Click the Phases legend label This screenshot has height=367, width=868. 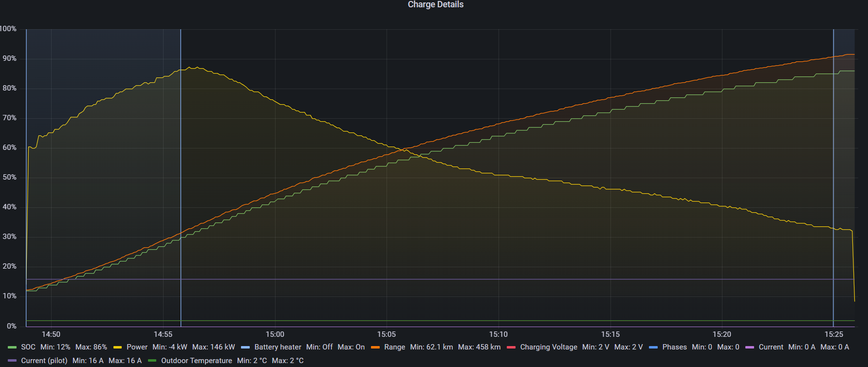coord(674,347)
